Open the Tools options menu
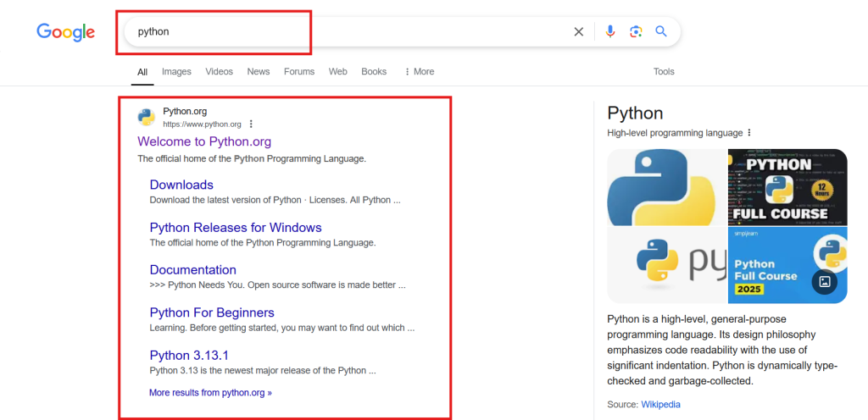The image size is (868, 420). pos(664,72)
